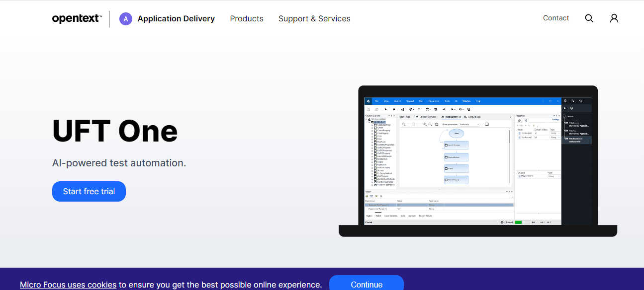The width and height of the screenshot is (644, 290).
Task: Open the Products menu
Action: pos(247,19)
